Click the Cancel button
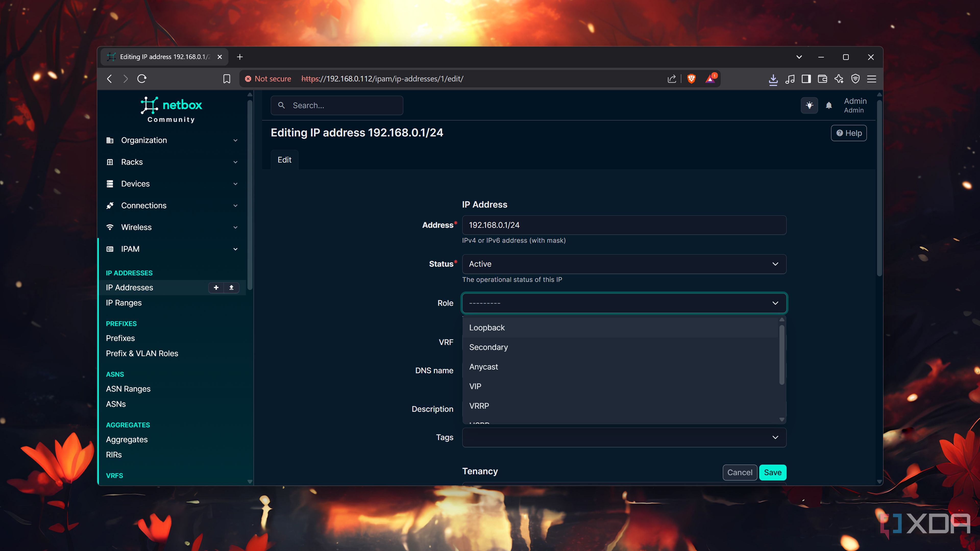980x551 pixels. 740,472
